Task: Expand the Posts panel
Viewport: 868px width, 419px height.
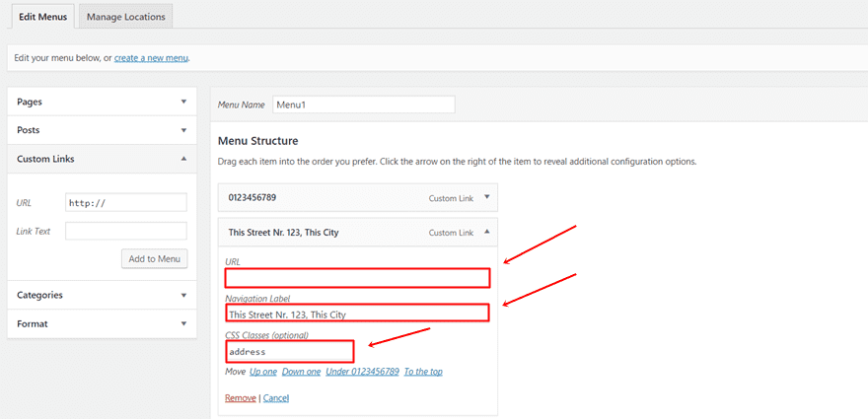Action: 183,130
